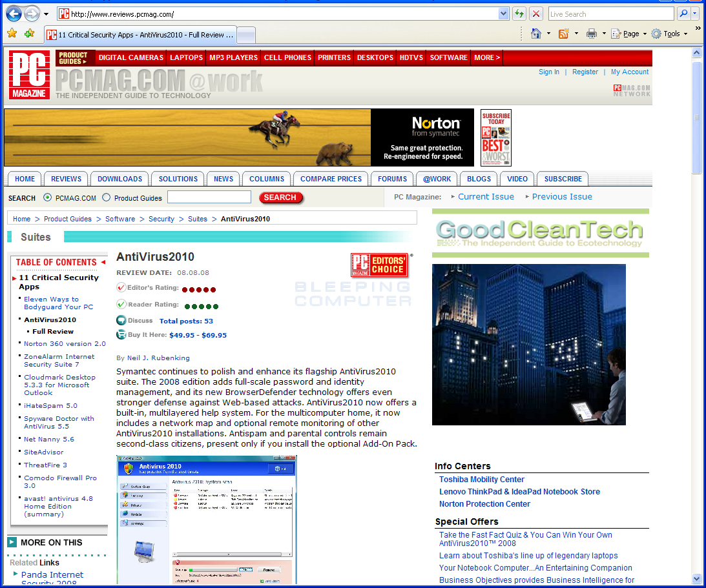The width and height of the screenshot is (706, 588).
Task: Click the Reader Rating checkmark icon
Action: pos(121,305)
